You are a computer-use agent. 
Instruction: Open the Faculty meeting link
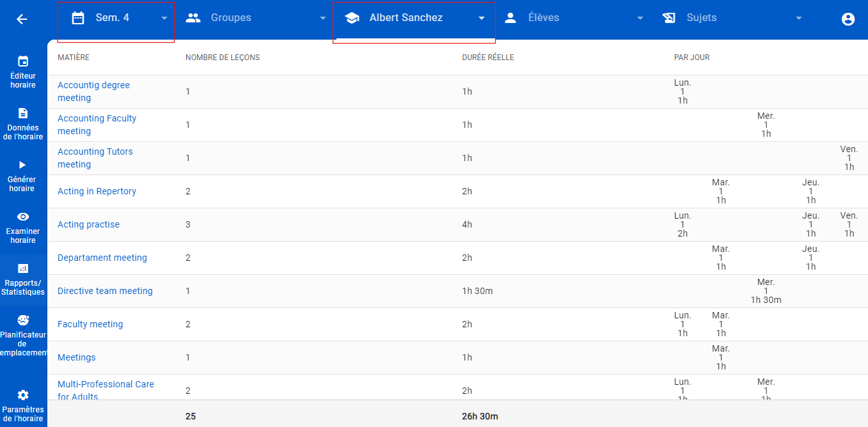90,324
